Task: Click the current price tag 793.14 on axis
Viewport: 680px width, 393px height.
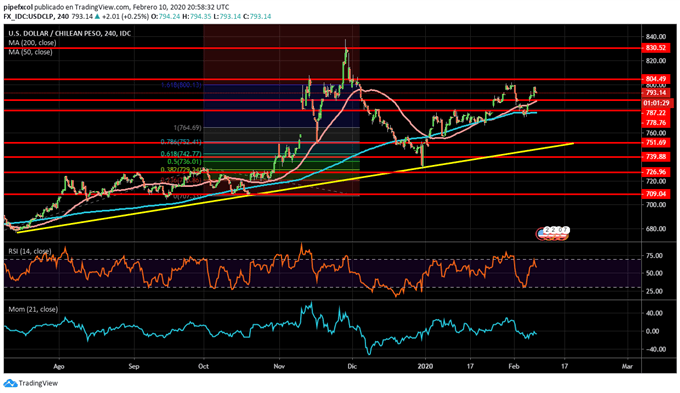Action: pos(655,93)
